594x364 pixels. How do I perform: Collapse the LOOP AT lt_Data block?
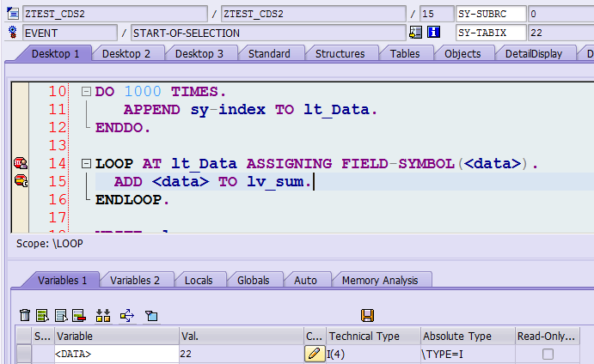(x=86, y=163)
